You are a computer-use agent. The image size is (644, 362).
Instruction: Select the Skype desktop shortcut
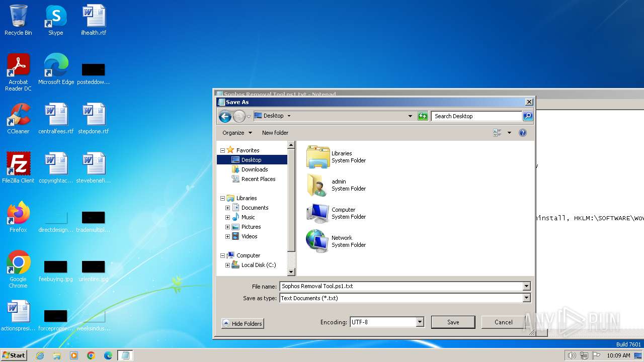56,20
